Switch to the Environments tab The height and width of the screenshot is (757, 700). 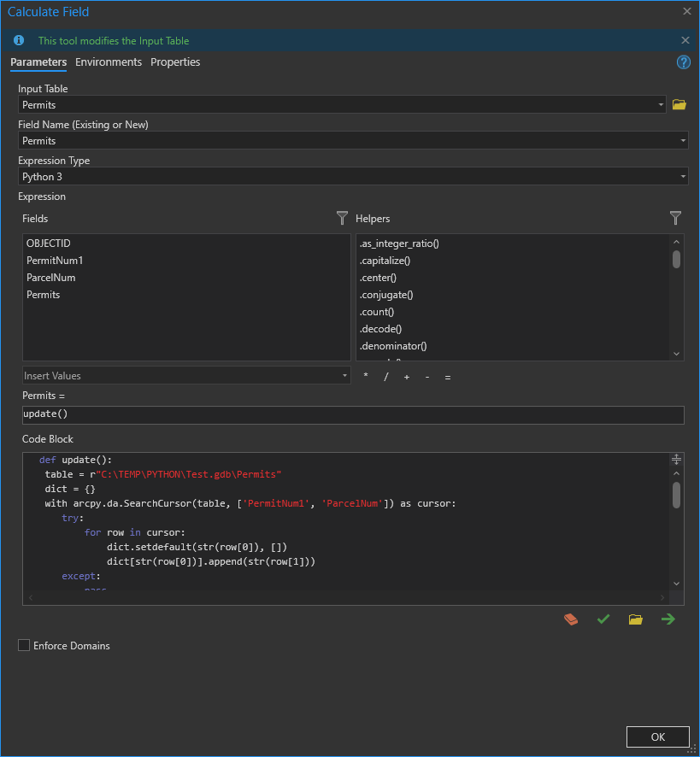109,62
